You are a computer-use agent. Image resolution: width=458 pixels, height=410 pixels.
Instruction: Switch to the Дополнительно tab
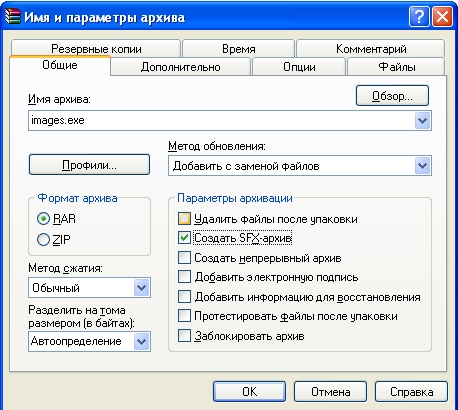(180, 67)
